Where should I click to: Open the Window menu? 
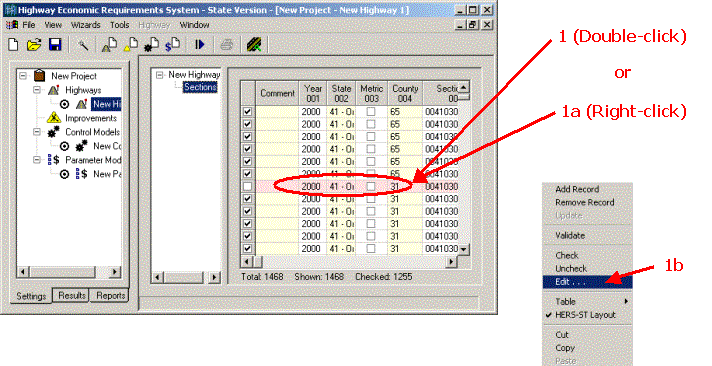coord(194,25)
